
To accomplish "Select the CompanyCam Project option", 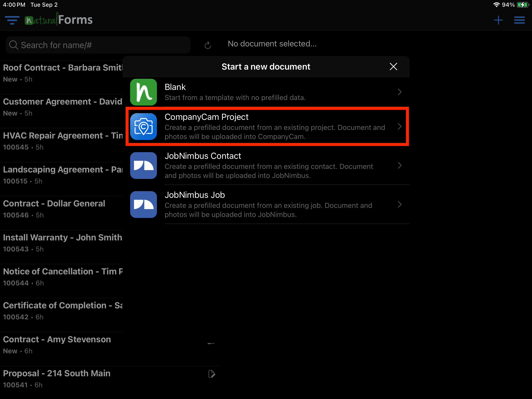I will point(266,127).
